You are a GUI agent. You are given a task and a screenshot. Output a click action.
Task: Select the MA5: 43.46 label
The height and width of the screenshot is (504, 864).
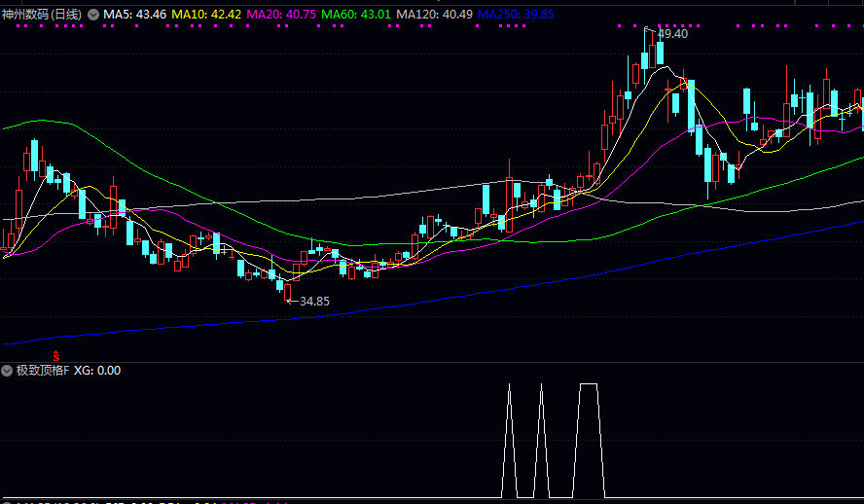[x=135, y=15]
